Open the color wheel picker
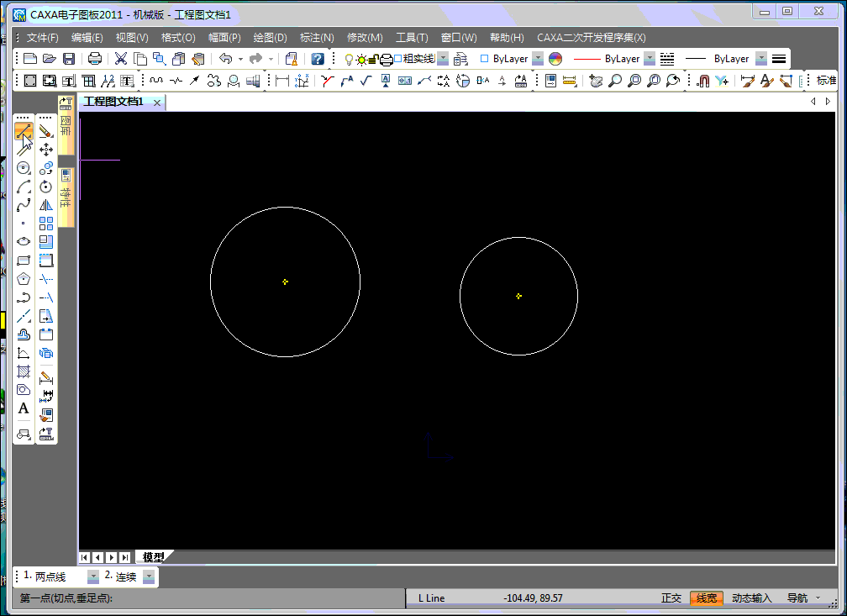The width and height of the screenshot is (847, 616). tap(555, 59)
